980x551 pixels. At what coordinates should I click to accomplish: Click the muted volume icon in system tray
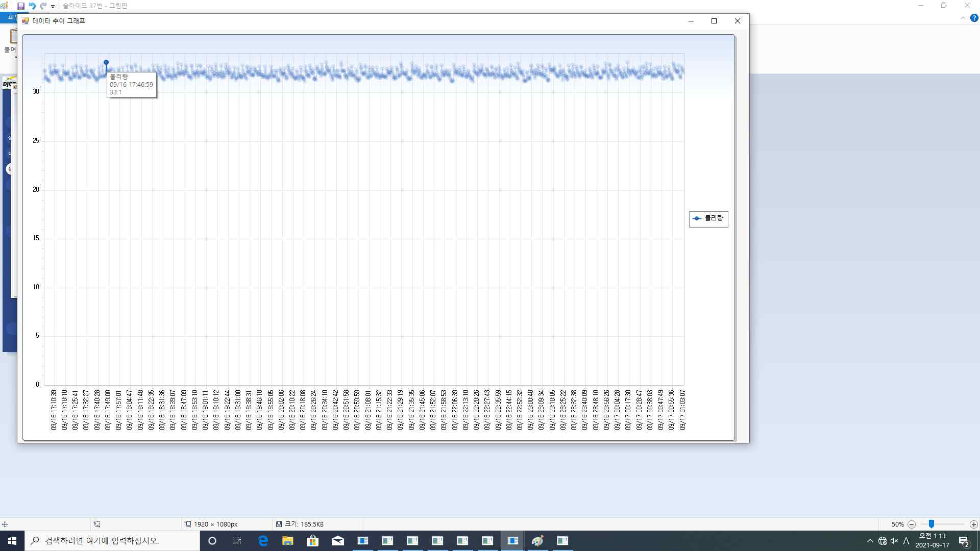pos(894,541)
